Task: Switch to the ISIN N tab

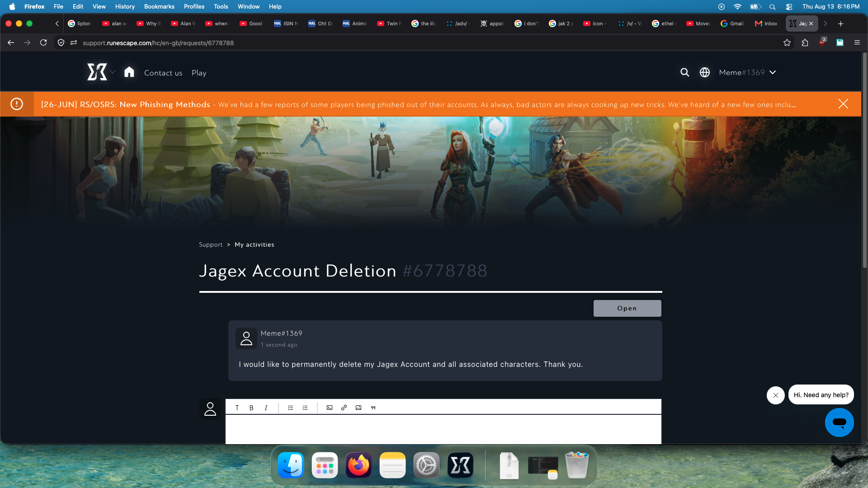Action: (287, 23)
